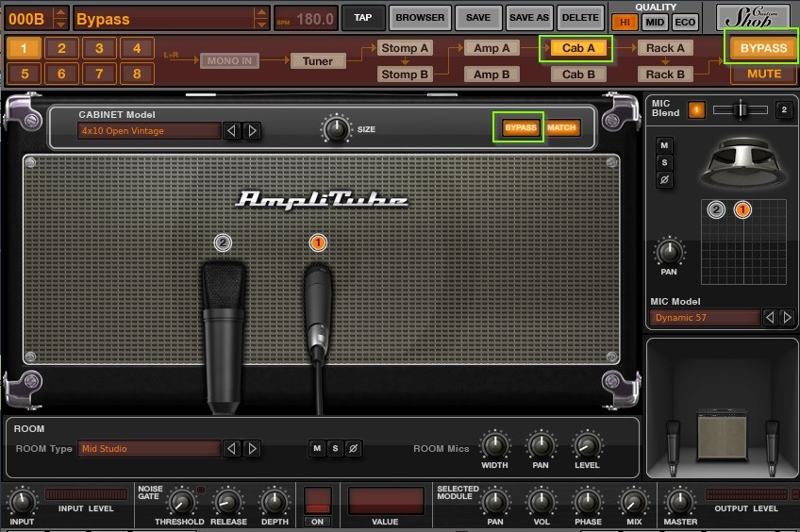Open the Dynamic 57 mic model dropdown
The width and height of the screenshot is (800, 532).
pyautogui.click(x=705, y=318)
